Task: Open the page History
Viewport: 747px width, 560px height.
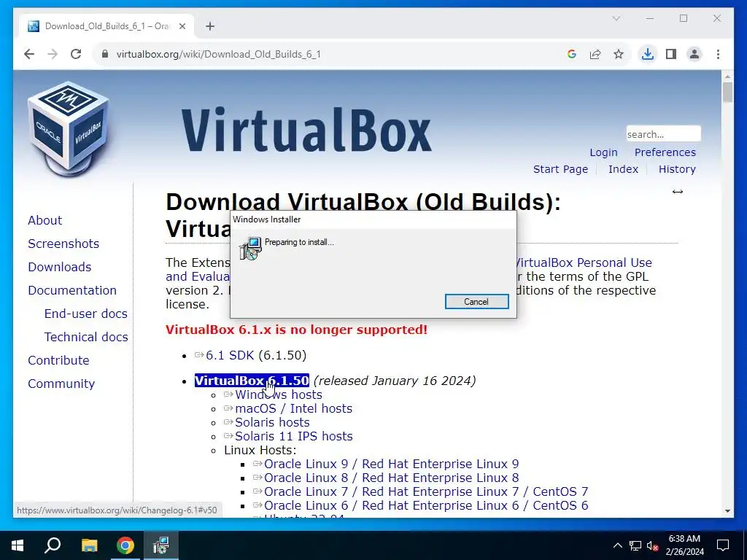Action: click(x=677, y=169)
